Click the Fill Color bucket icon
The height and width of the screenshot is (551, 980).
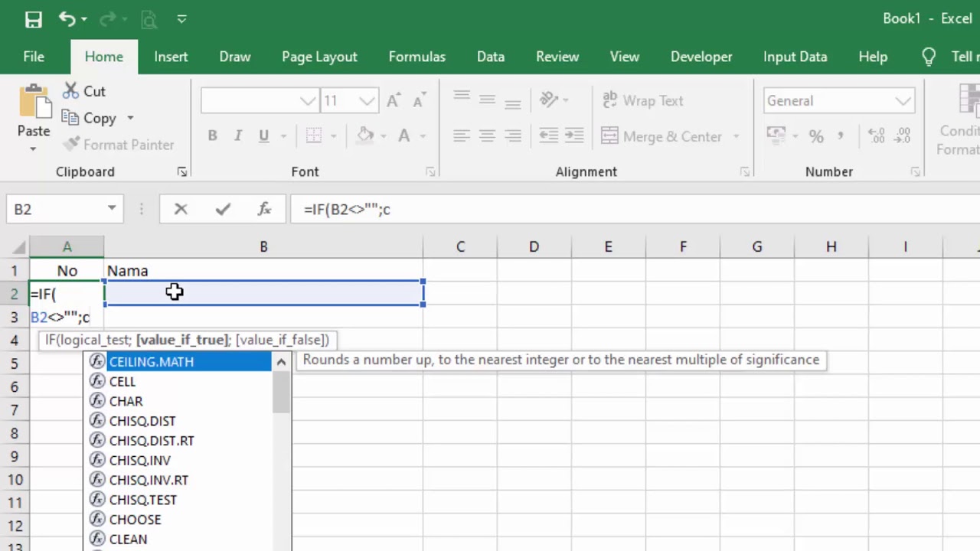point(365,136)
